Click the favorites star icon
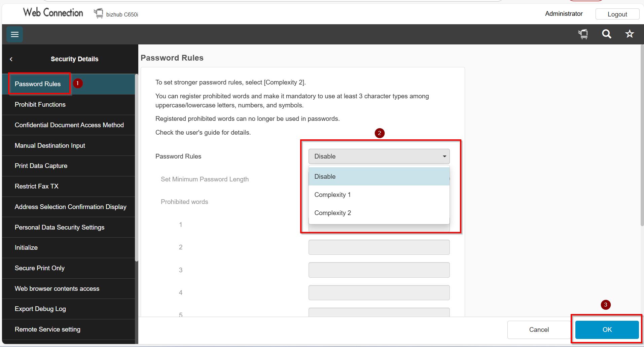Screen dimensions: 644x347 tap(629, 34)
